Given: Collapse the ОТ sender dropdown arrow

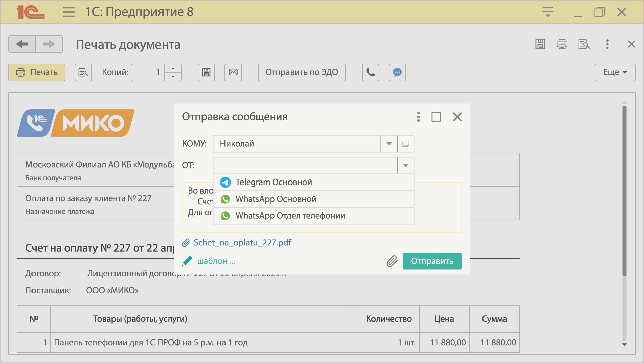Looking at the screenshot, I should tap(406, 165).
